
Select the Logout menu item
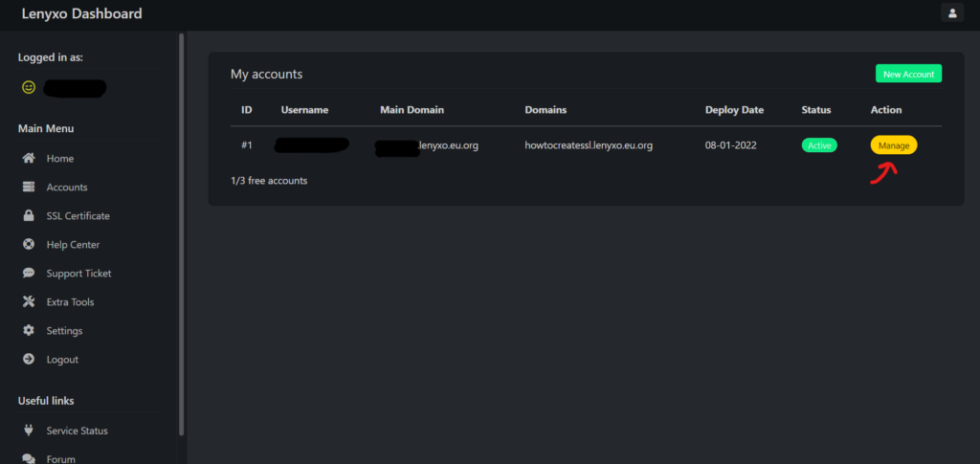coord(62,360)
